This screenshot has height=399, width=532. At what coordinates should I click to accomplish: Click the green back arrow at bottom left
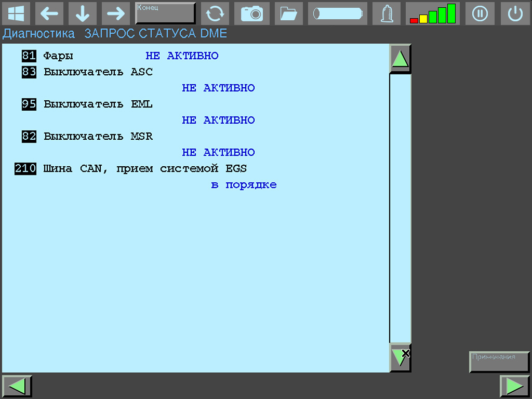coord(17,385)
